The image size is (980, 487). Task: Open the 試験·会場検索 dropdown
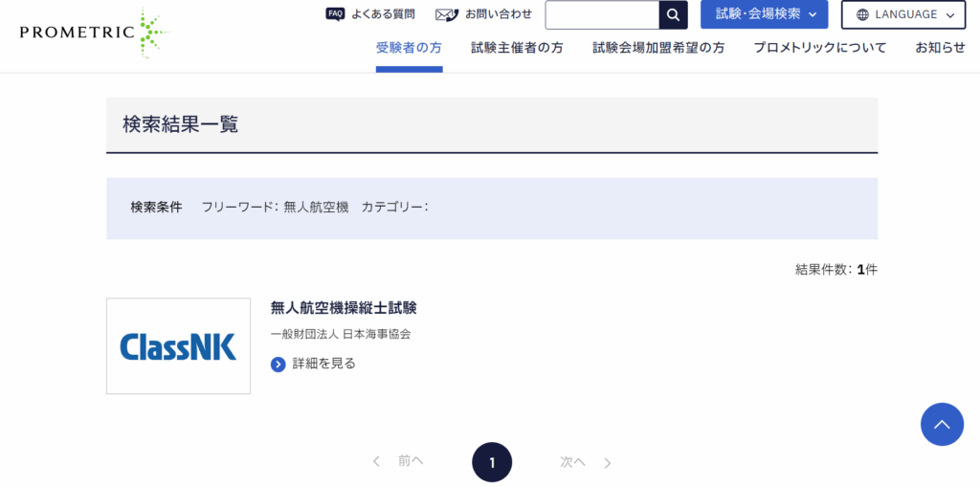point(764,14)
